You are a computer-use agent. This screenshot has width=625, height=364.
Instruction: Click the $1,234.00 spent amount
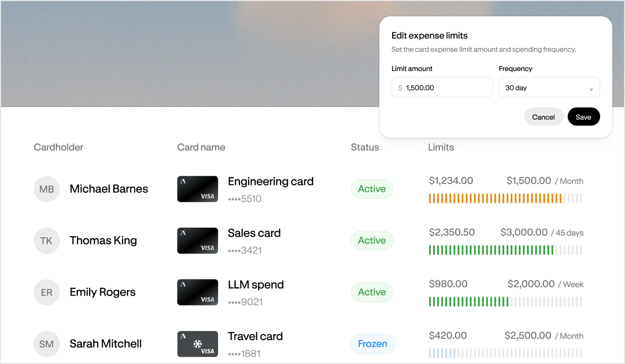tap(451, 180)
